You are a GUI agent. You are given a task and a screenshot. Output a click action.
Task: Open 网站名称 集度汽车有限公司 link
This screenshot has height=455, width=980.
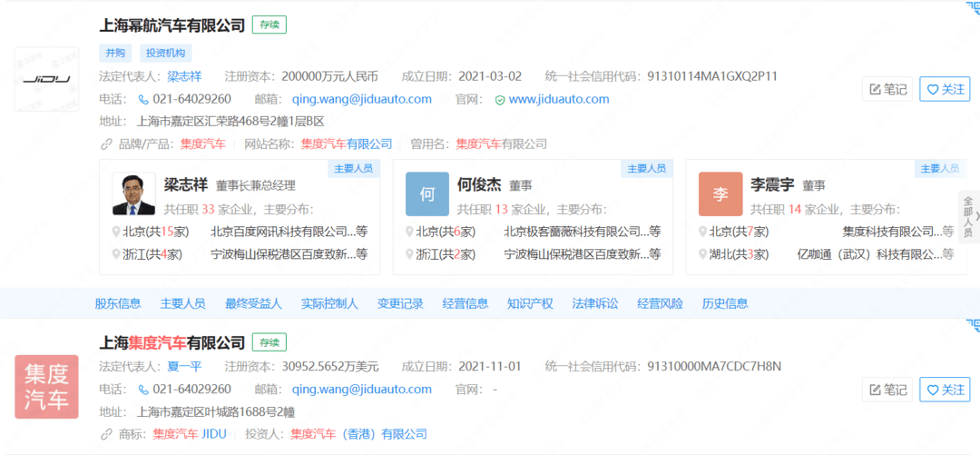[x=347, y=144]
